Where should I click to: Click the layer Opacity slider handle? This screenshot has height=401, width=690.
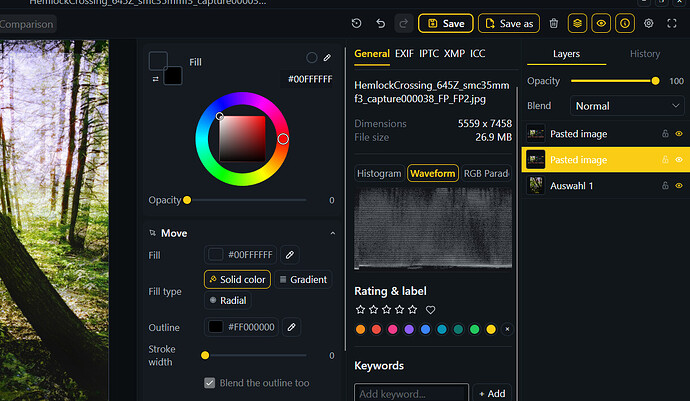click(655, 81)
